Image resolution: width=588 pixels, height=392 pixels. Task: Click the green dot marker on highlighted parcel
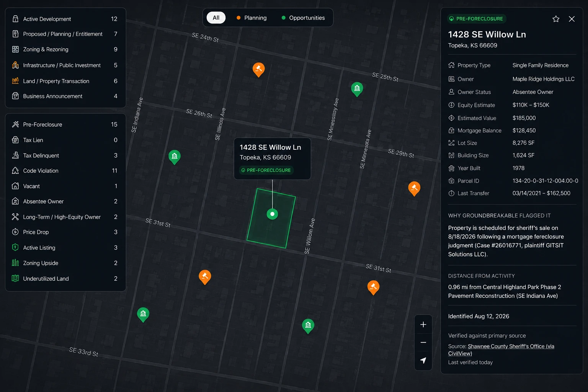272,214
